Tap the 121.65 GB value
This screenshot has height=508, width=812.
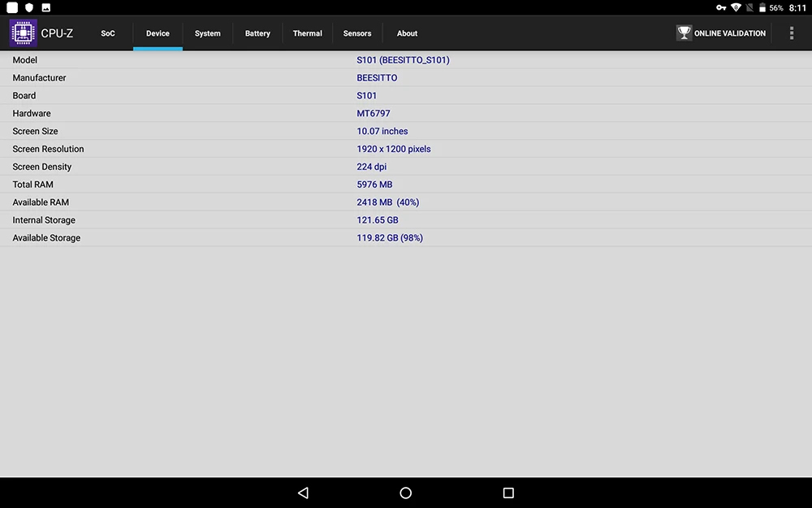pyautogui.click(x=378, y=219)
